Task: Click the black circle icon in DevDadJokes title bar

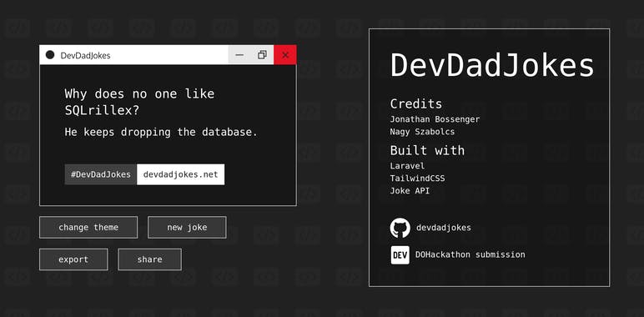Action: (50, 55)
